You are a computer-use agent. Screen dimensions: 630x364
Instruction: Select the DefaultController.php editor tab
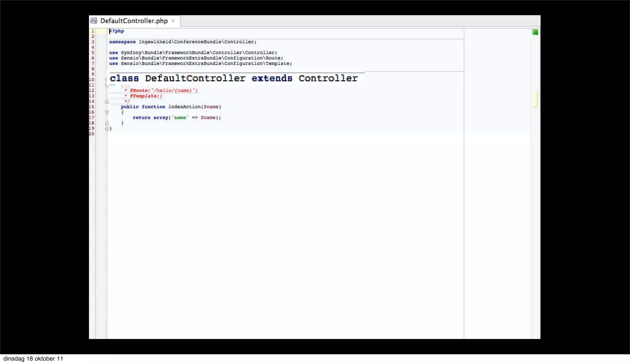134,21
